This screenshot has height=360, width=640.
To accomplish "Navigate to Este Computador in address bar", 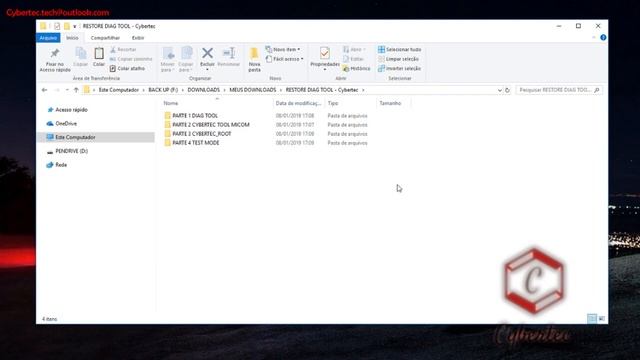I will 119,90.
